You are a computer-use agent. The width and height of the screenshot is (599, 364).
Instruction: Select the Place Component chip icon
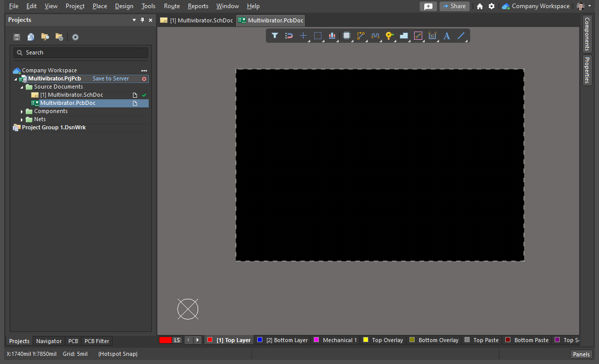[x=346, y=36]
